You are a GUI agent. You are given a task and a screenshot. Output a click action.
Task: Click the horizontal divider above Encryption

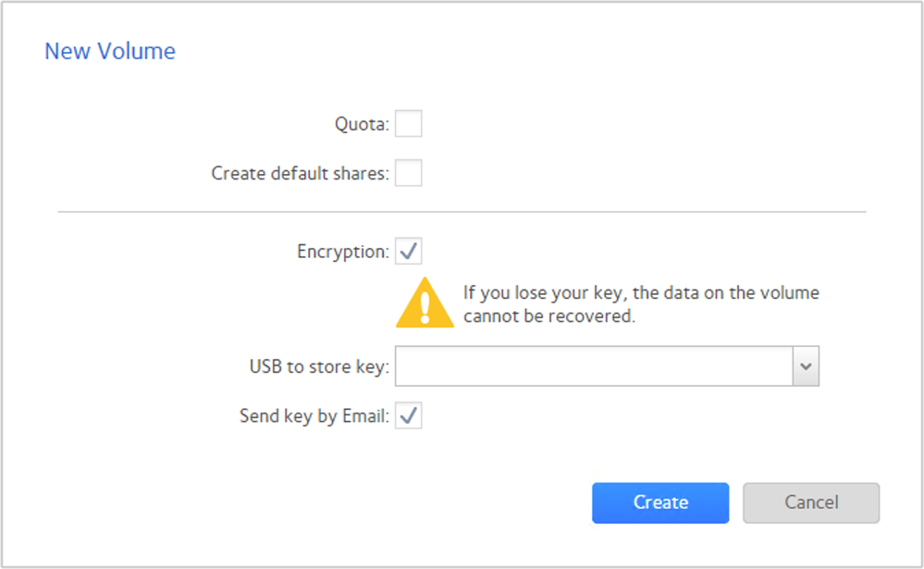[462, 212]
